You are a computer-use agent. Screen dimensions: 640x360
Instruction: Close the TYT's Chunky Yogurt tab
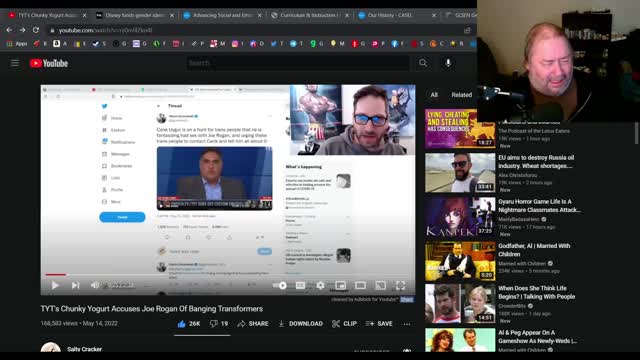(84, 15)
